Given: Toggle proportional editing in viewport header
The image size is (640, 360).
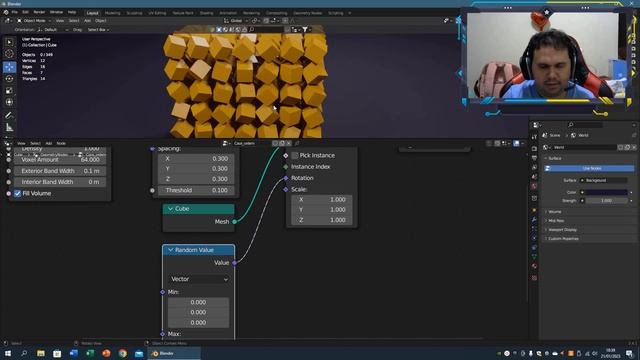Looking at the screenshot, I should click(285, 20).
